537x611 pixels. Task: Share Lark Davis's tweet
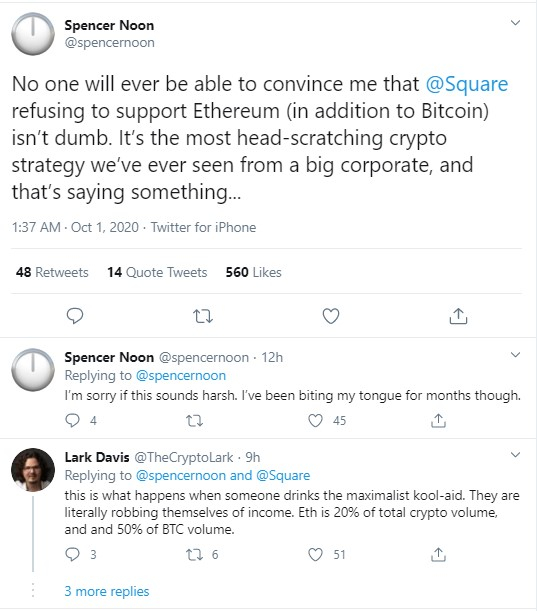point(438,554)
